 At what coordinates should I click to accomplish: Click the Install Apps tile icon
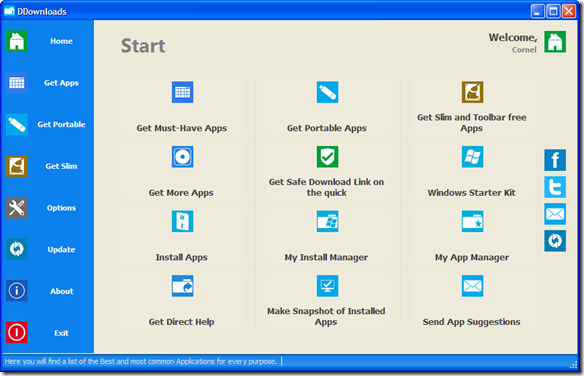(182, 222)
